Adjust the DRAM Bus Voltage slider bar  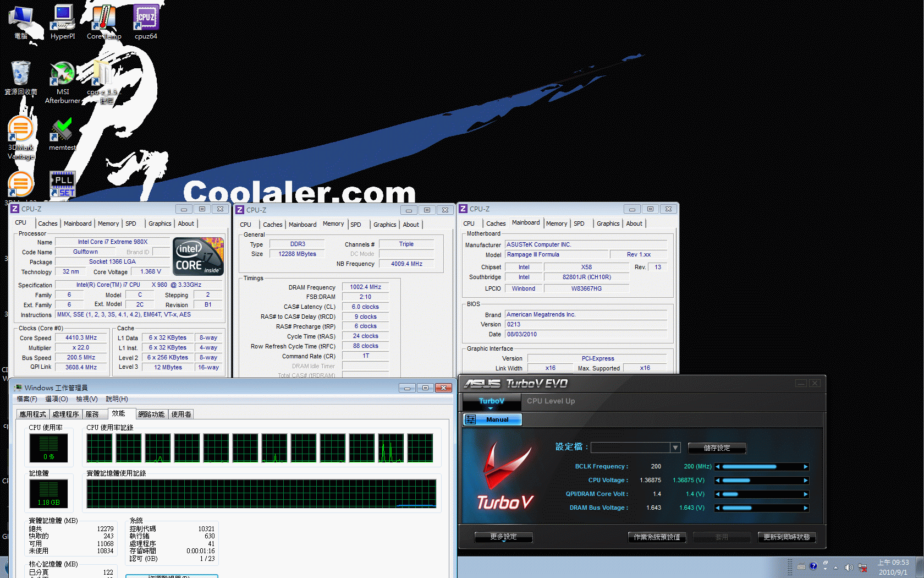pyautogui.click(x=761, y=508)
